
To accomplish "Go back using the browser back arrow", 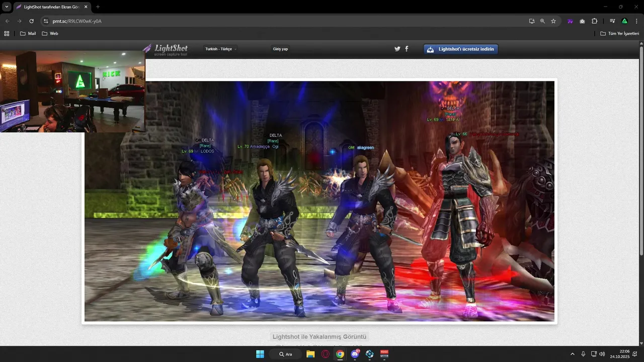I will [x=7, y=21].
